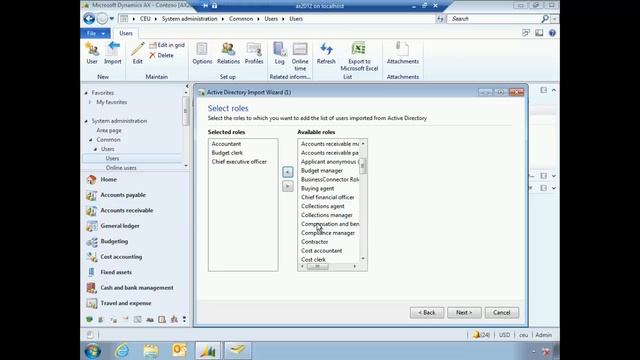Select Buying agent in Available roles

point(317,189)
